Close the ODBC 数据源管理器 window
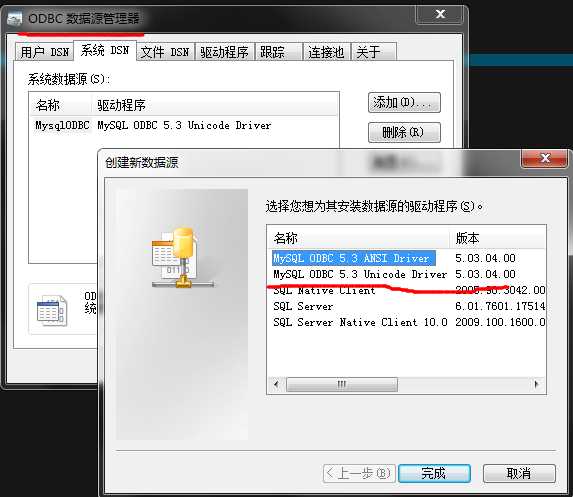This screenshot has height=497, width=573. click(x=440, y=14)
